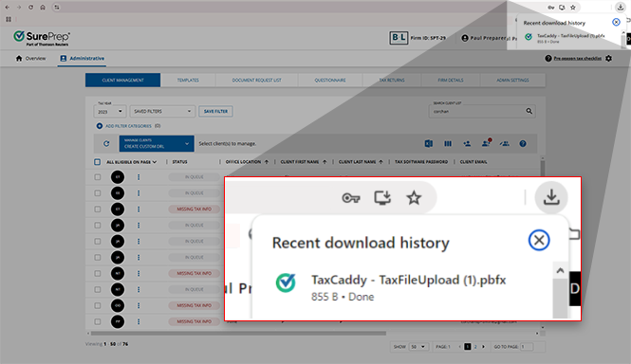
Task: Open the Paul Preparer account icon
Action: click(465, 38)
